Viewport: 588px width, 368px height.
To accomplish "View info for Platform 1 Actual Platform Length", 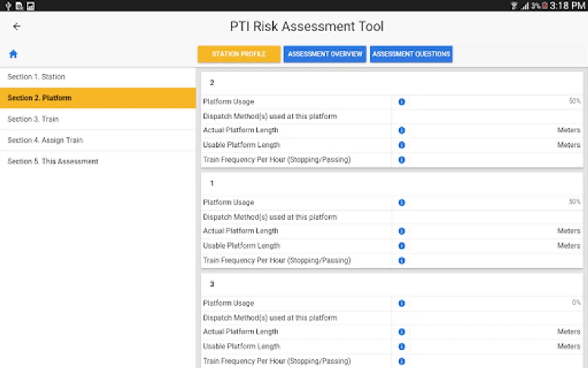I will pos(401,231).
